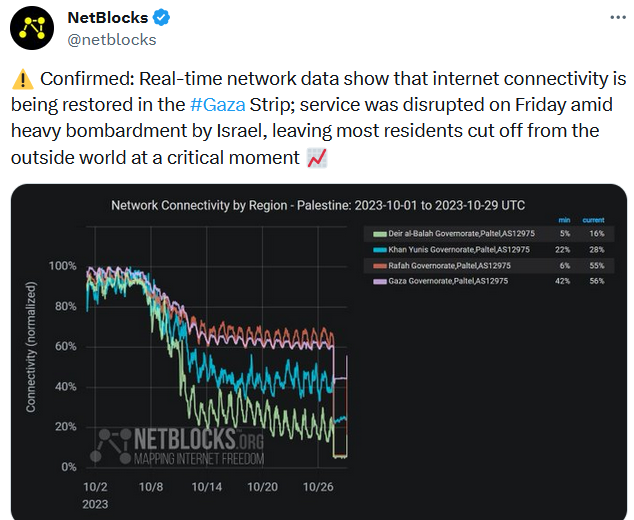Click the chart emoji ending the tweet

(x=317, y=157)
